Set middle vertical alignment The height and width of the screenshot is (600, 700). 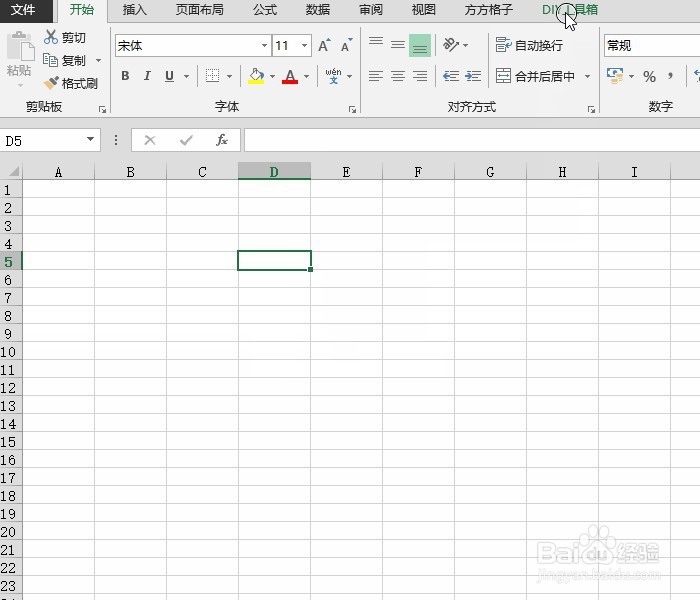tap(398, 45)
